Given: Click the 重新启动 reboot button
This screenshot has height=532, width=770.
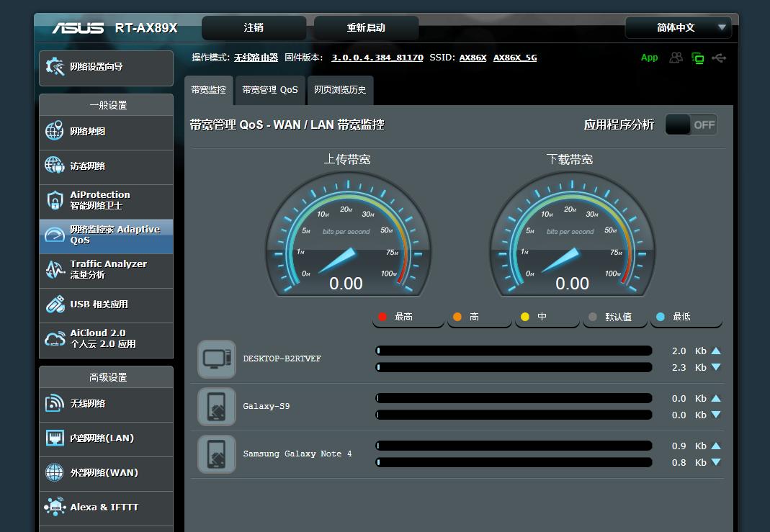Looking at the screenshot, I should (x=366, y=27).
